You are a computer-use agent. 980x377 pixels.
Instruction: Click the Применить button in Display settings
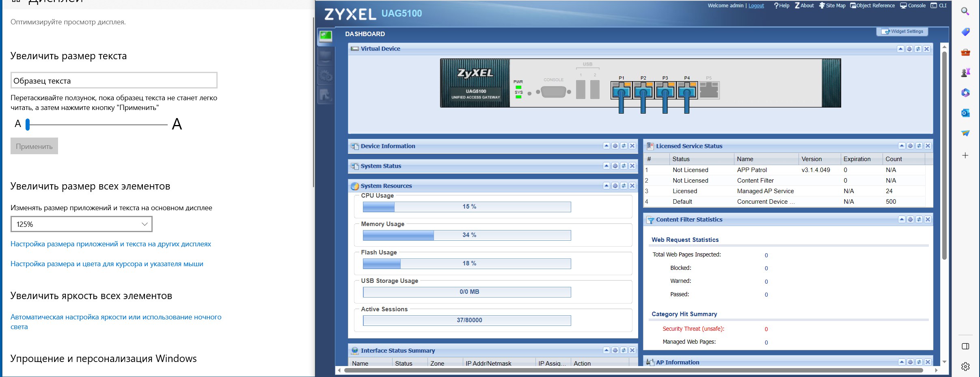[x=35, y=146]
